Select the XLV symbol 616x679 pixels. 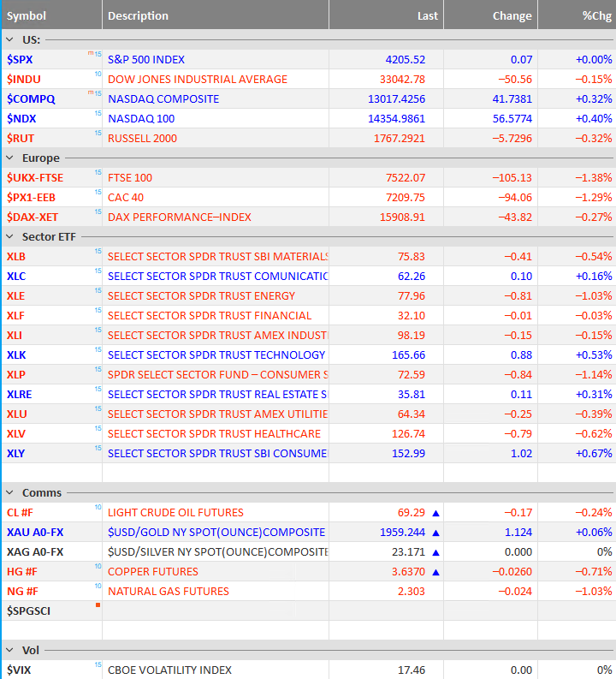[x=16, y=434]
